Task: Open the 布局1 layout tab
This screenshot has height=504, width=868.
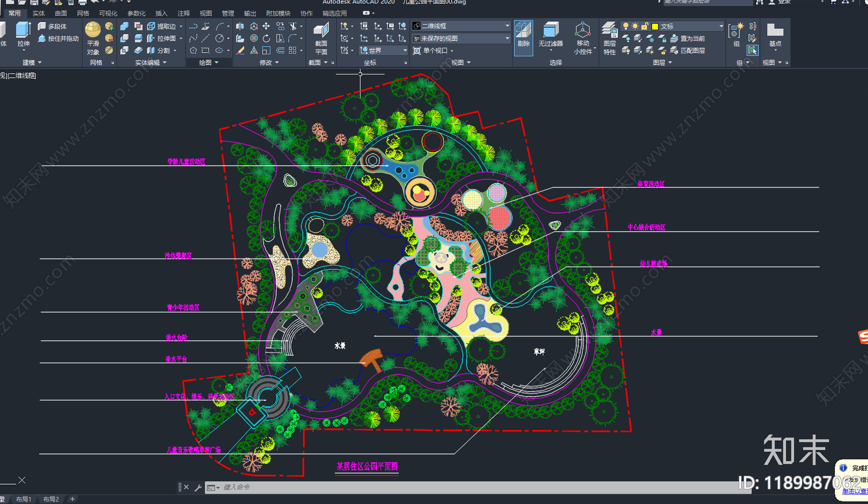Action: 23,499
